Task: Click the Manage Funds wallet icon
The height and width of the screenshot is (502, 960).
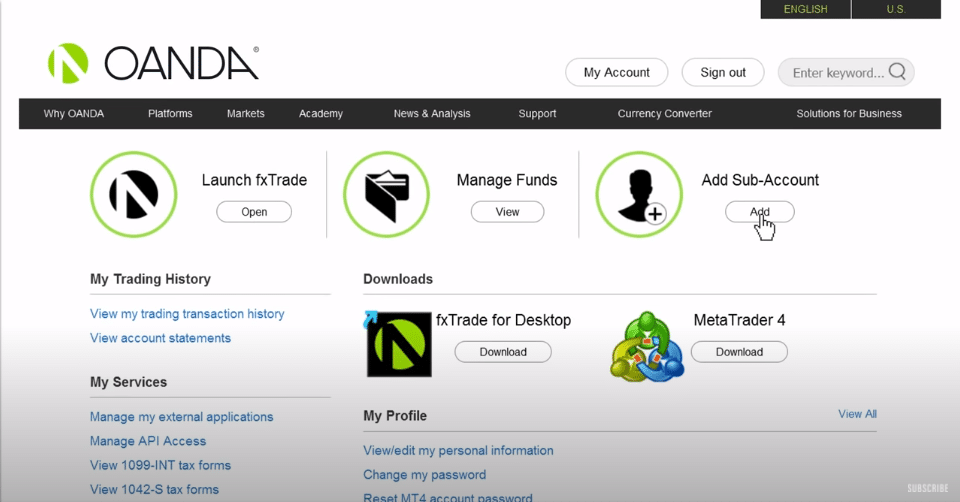Action: pyautogui.click(x=386, y=195)
